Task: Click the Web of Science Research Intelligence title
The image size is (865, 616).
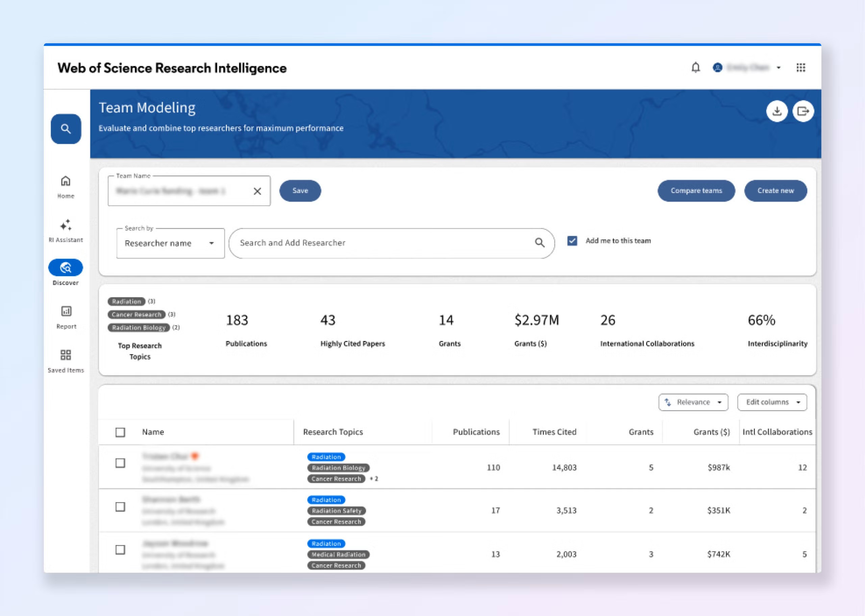Action: click(x=172, y=68)
